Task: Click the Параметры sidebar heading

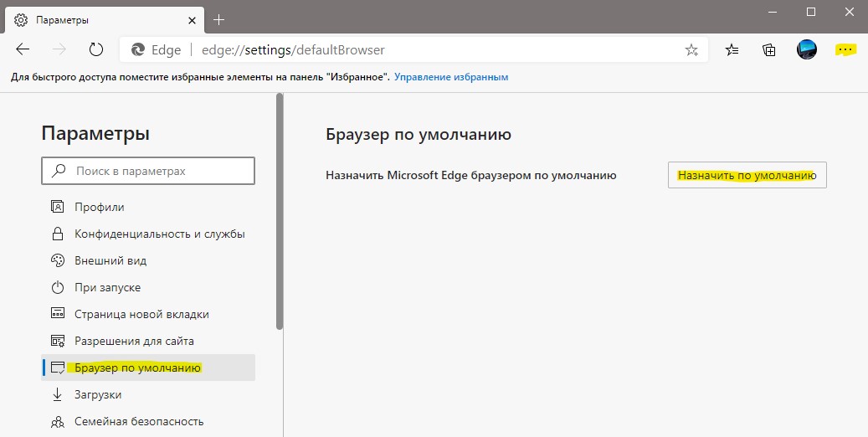Action: pos(95,134)
